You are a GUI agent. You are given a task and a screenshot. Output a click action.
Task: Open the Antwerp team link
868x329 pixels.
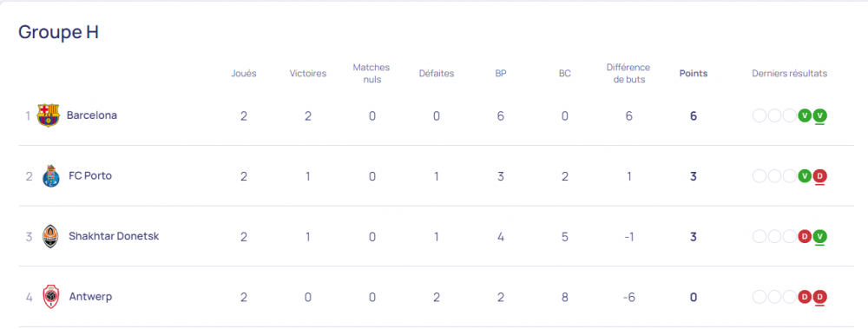point(90,296)
